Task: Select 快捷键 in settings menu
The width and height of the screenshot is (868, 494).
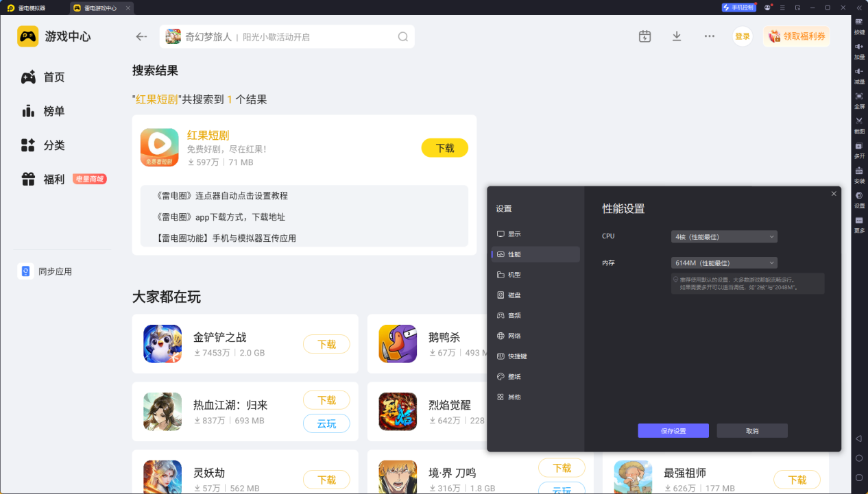Action: pyautogui.click(x=535, y=356)
